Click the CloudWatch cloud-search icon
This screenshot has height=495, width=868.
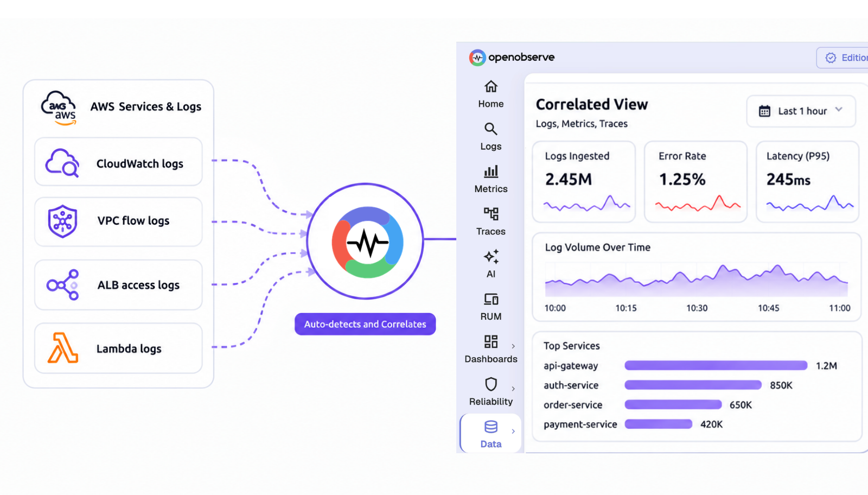click(62, 163)
